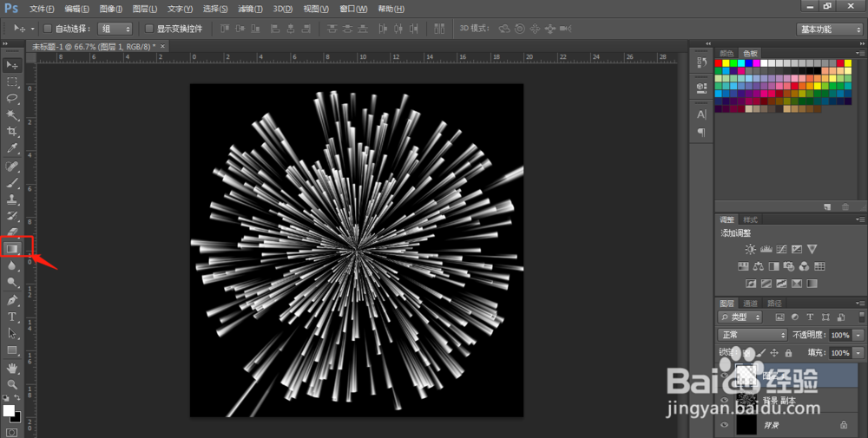
Task: Add a Color Balance adjustment
Action: pyautogui.click(x=759, y=266)
